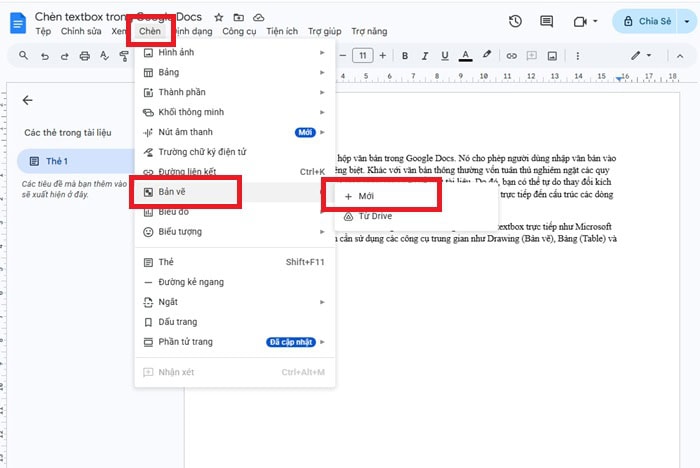This screenshot has width=700, height=468.
Task: Check cloud save status icon
Action: point(258,17)
